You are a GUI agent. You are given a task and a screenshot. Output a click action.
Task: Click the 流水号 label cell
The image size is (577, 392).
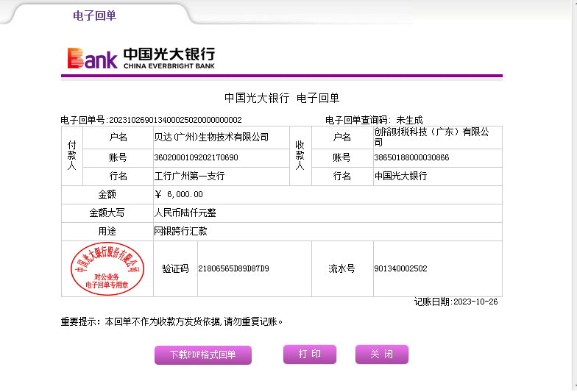click(x=342, y=269)
